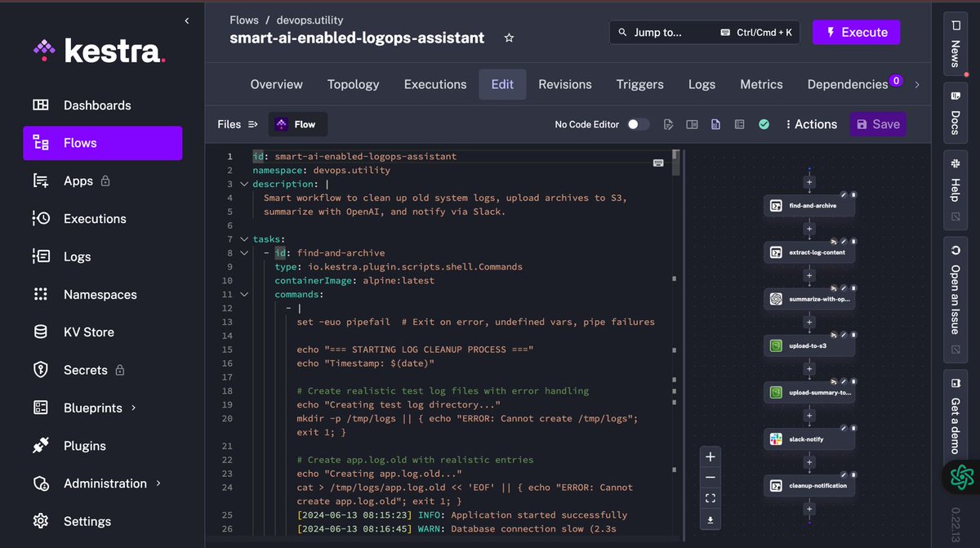Click the source editor view icon
980x548 pixels.
click(x=668, y=124)
